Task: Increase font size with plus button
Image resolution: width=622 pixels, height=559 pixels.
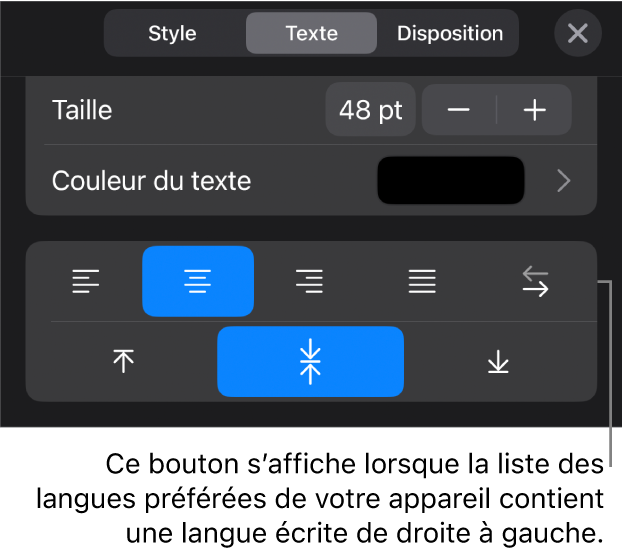Action: click(534, 110)
